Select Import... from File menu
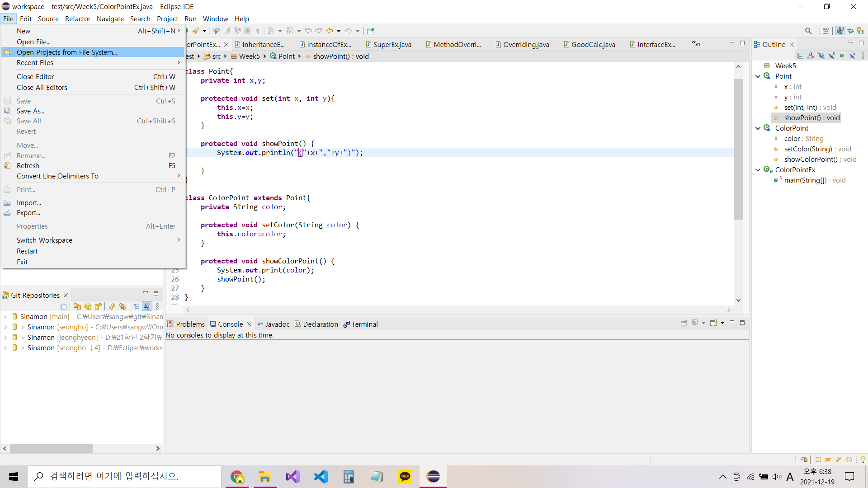 click(x=29, y=203)
